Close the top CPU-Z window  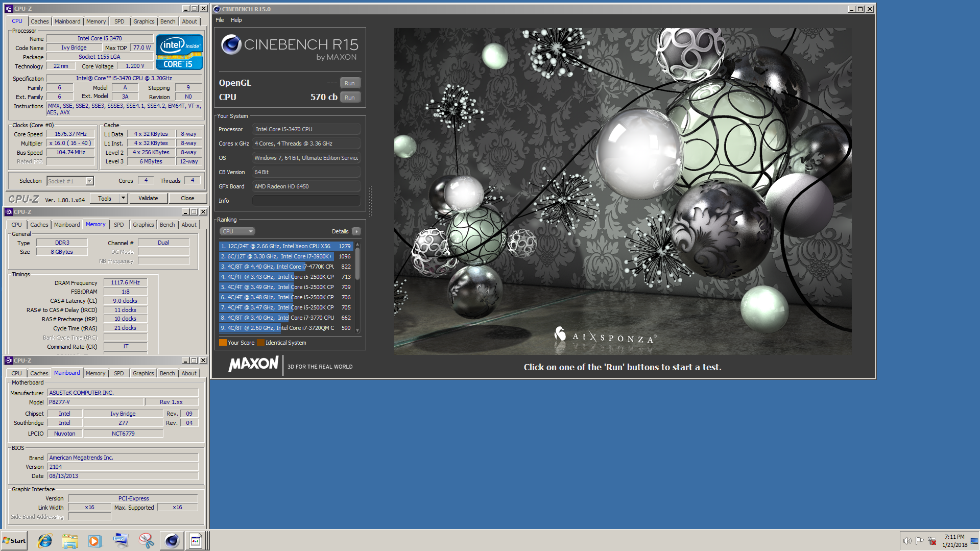click(x=203, y=9)
